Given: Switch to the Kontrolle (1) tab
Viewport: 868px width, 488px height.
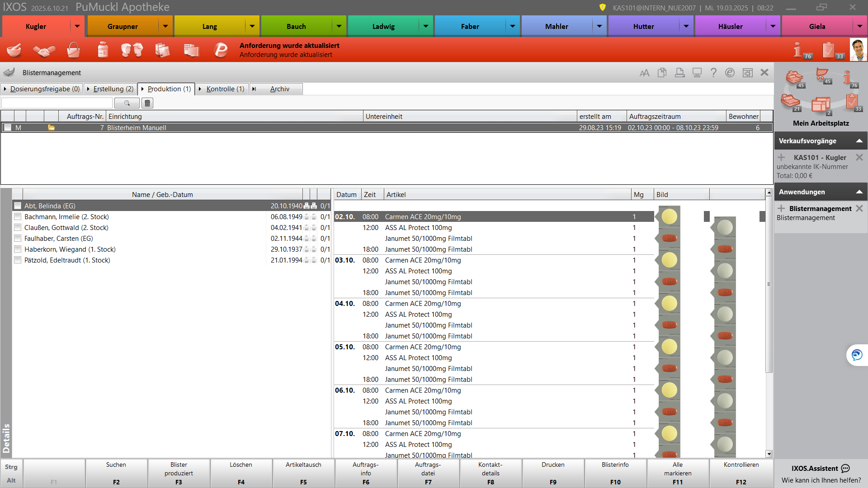Looking at the screenshot, I should [225, 89].
